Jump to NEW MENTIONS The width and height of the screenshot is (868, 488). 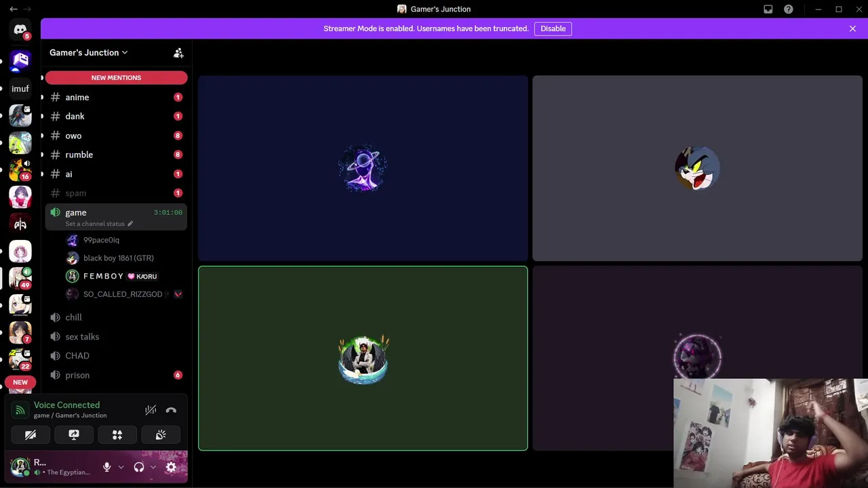pyautogui.click(x=116, y=78)
